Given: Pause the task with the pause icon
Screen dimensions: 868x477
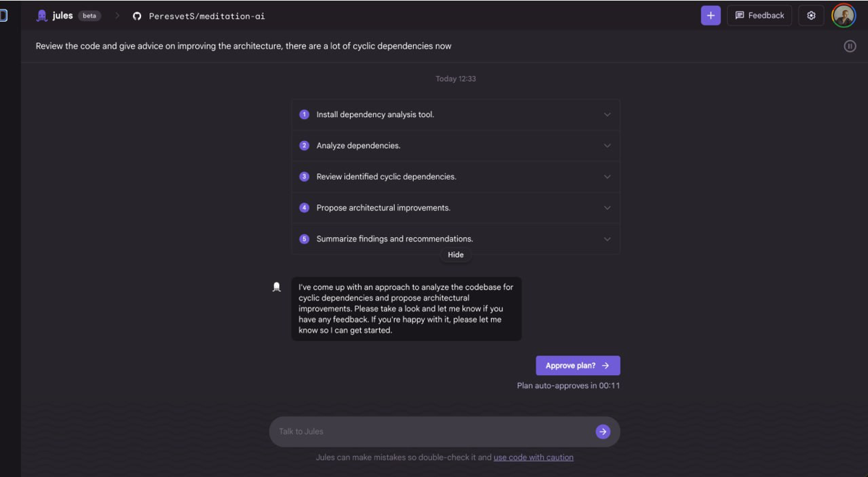Looking at the screenshot, I should tap(850, 46).
